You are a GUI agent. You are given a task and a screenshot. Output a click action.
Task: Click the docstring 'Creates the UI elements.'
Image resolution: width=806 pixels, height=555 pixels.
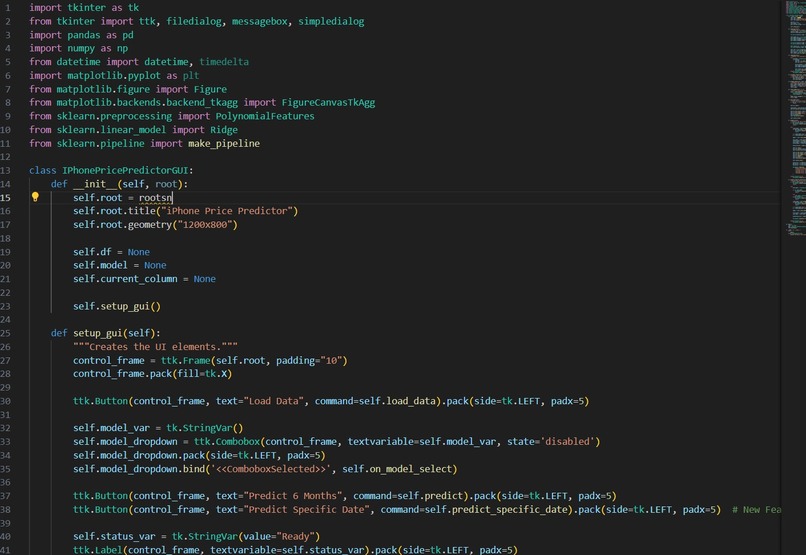tap(155, 347)
